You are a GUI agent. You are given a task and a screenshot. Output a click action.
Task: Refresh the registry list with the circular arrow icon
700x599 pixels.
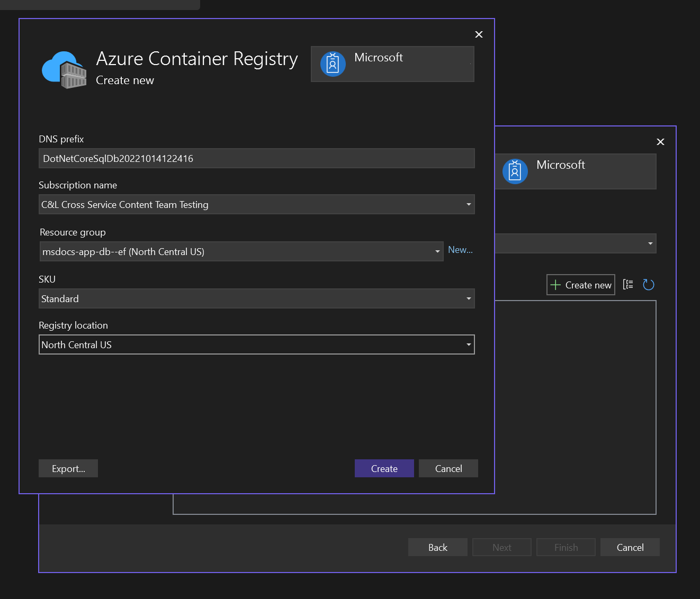[x=648, y=285]
